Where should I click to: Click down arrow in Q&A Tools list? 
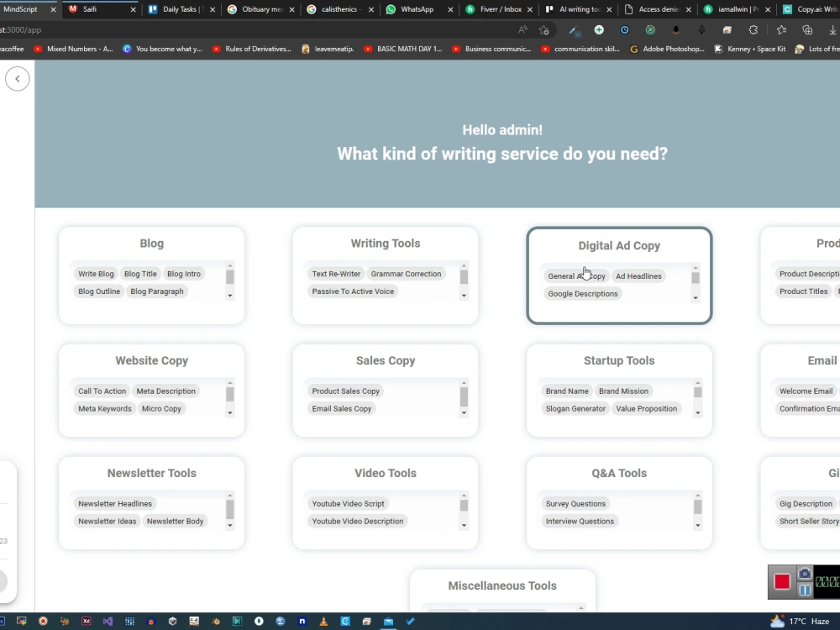[697, 526]
